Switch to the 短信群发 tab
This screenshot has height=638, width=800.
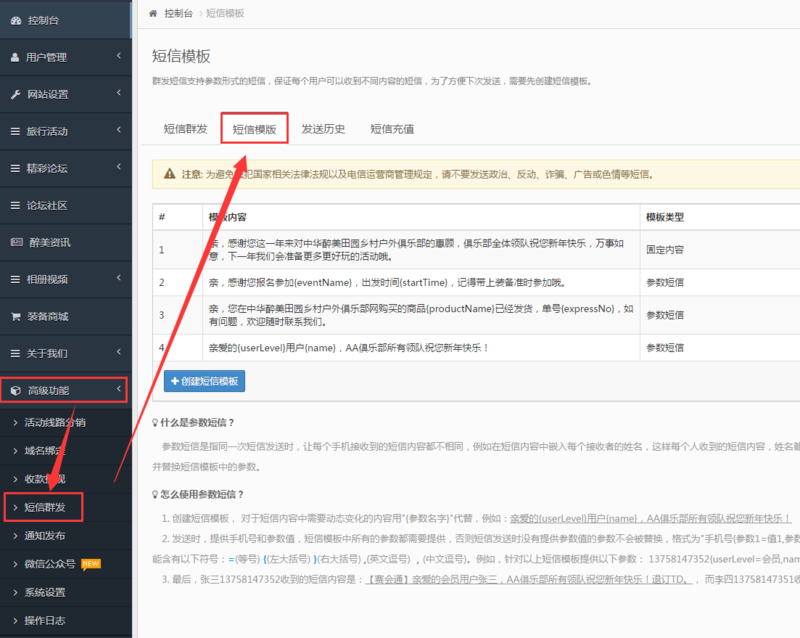(185, 129)
